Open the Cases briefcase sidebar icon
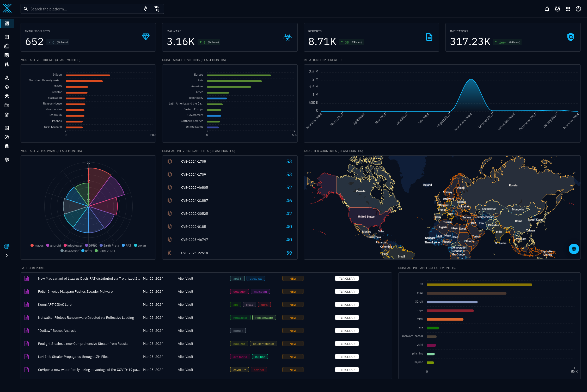Screen dimensions: 587x392 (7, 46)
